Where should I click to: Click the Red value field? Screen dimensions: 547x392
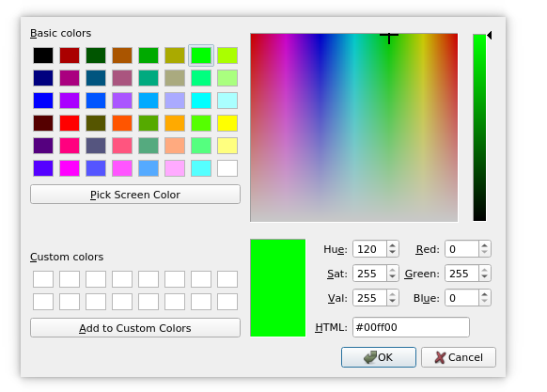pyautogui.click(x=461, y=249)
